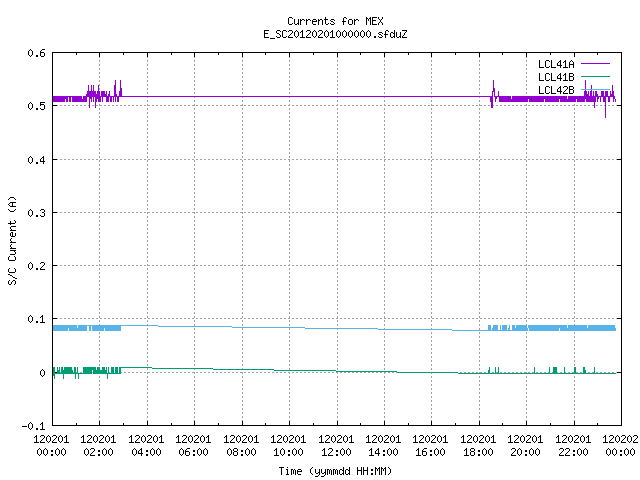Click the purple line sample beside LCL41A
The height and width of the screenshot is (480, 640).
pyautogui.click(x=595, y=64)
